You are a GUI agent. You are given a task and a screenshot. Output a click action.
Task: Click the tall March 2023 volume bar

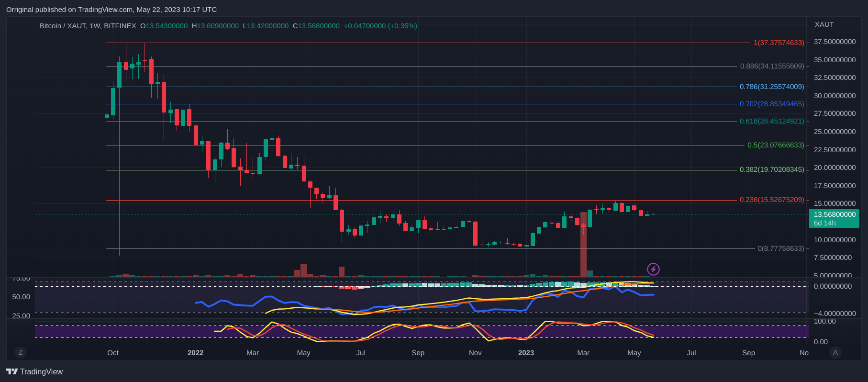(x=583, y=245)
